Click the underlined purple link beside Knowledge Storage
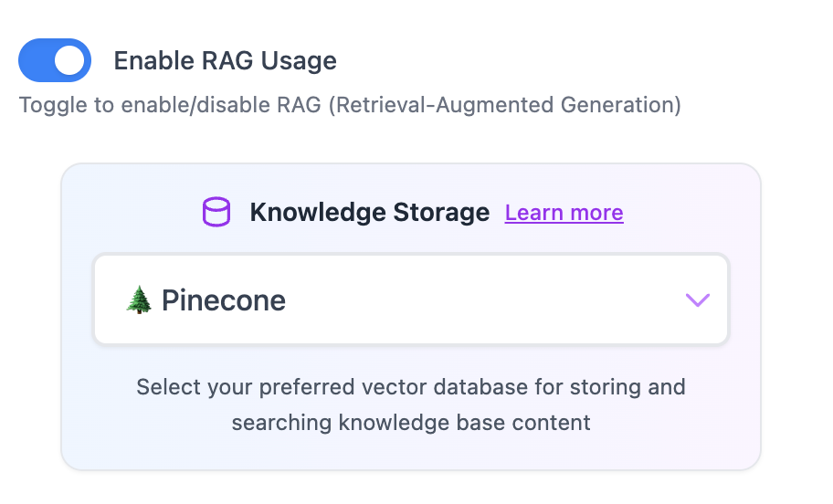 564,213
